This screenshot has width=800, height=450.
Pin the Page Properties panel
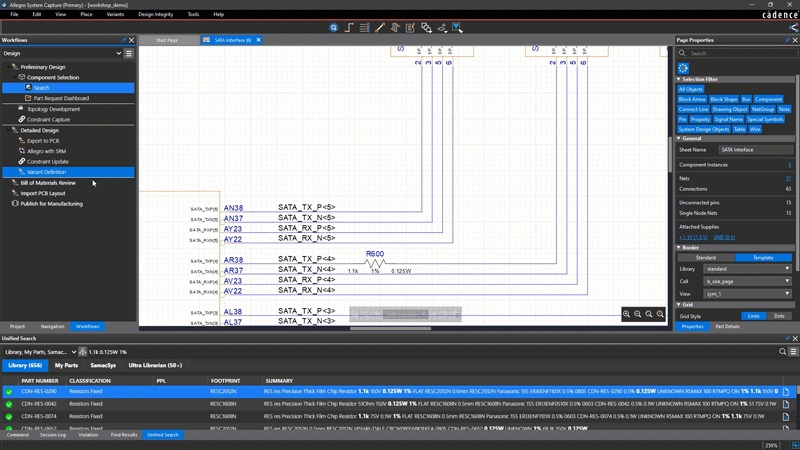787,40
